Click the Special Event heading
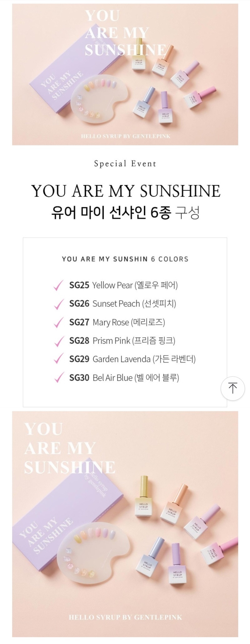 coord(125,164)
